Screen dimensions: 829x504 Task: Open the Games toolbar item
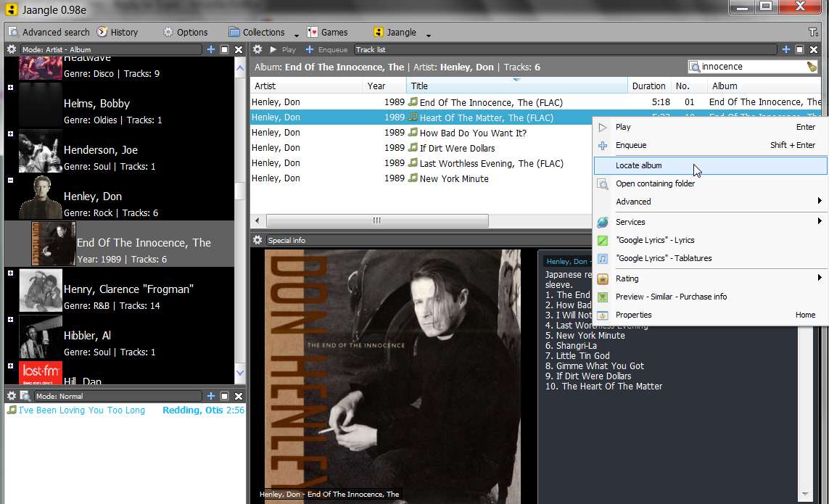328,32
